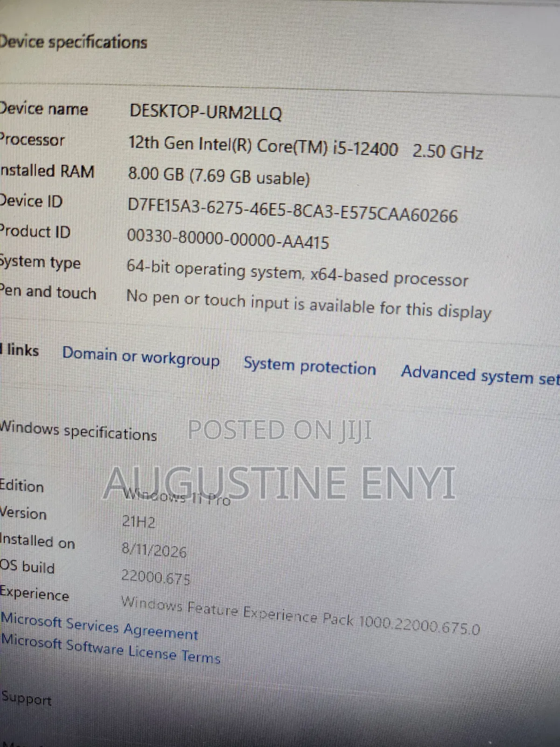
Task: Select OS build value 22000.675
Action: point(156,577)
